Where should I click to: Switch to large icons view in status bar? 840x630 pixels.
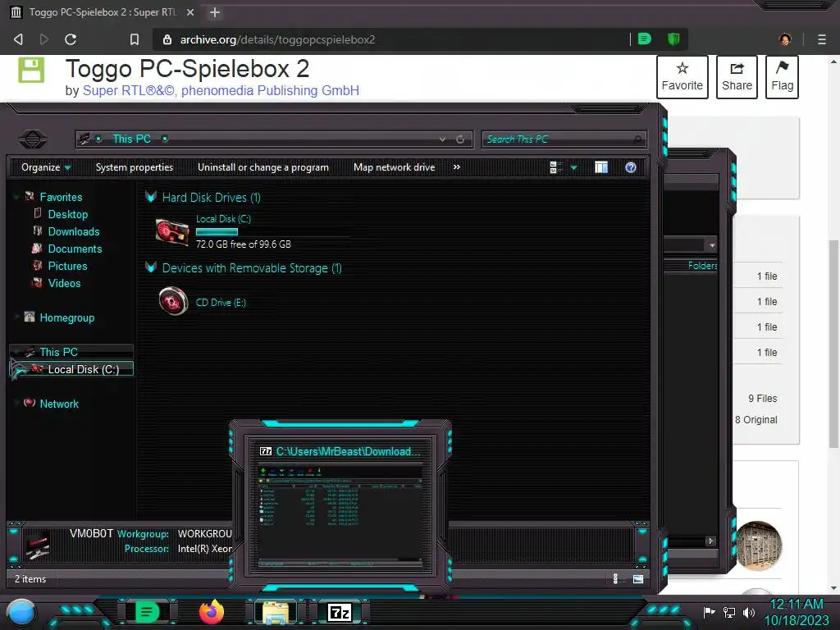click(638, 578)
